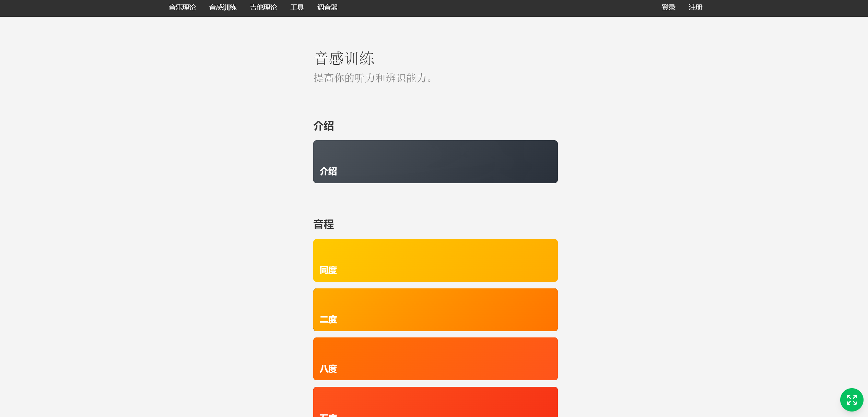
Task: Select the yellow 同度 interval exercise
Action: 435,260
